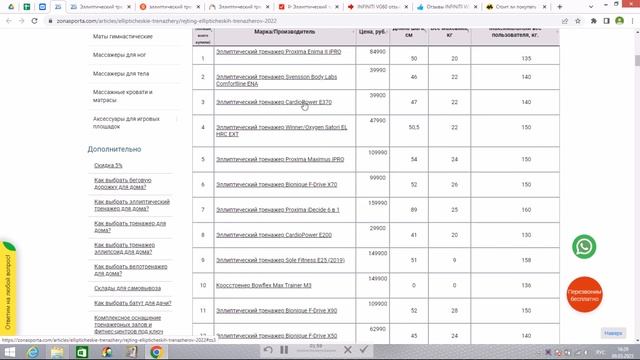Open 'Как выбрать эллиптический тренажер для дома?' link
The image size is (640, 360).
(x=132, y=205)
